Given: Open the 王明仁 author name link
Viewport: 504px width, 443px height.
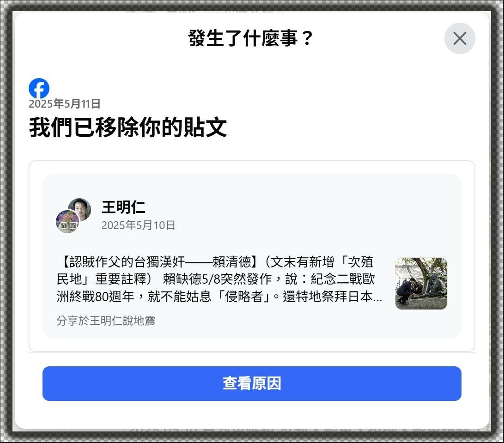Looking at the screenshot, I should pos(123,207).
